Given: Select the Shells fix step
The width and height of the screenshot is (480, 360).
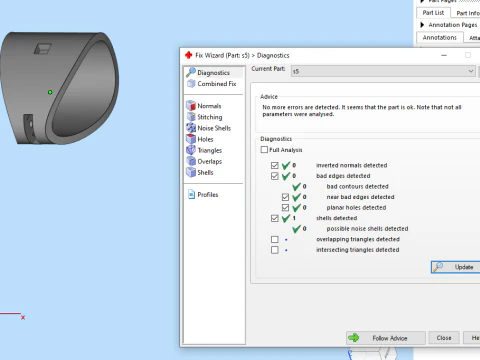Looking at the screenshot, I should [x=205, y=172].
